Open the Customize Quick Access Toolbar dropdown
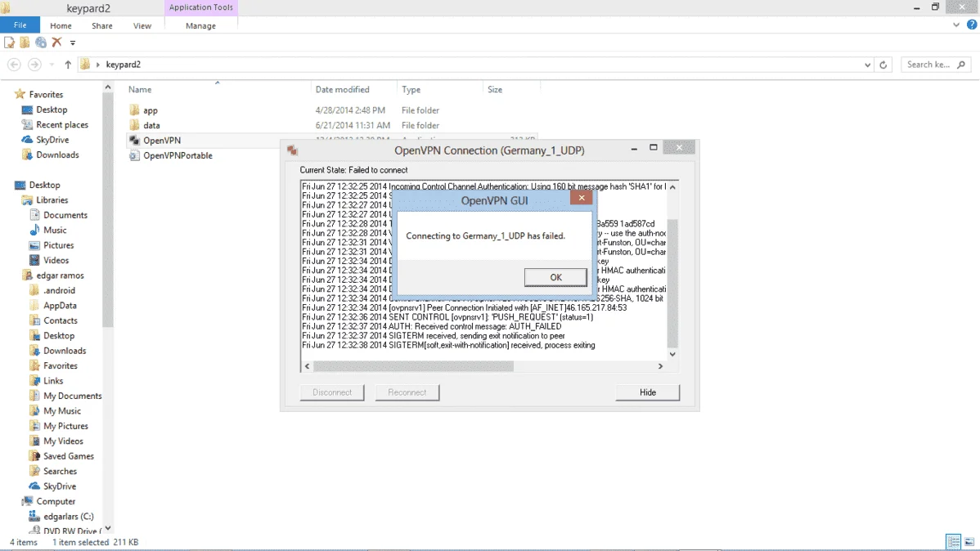980x551 pixels. click(73, 43)
